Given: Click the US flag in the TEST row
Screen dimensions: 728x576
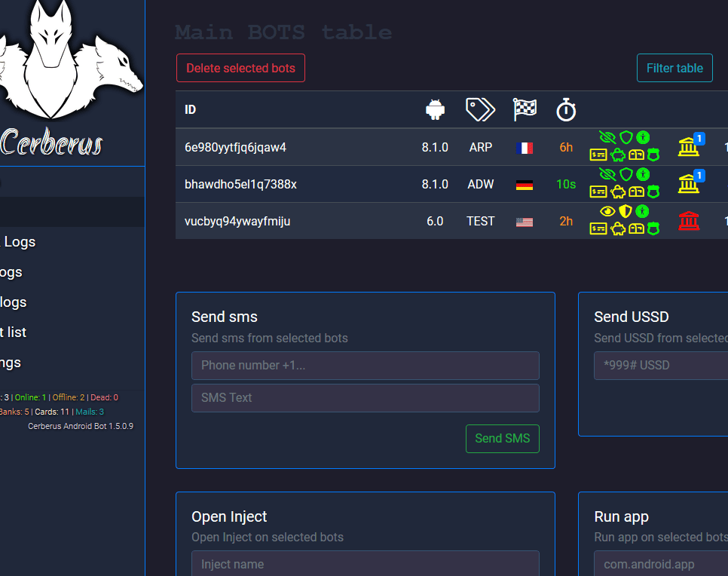Looking at the screenshot, I should [525, 222].
